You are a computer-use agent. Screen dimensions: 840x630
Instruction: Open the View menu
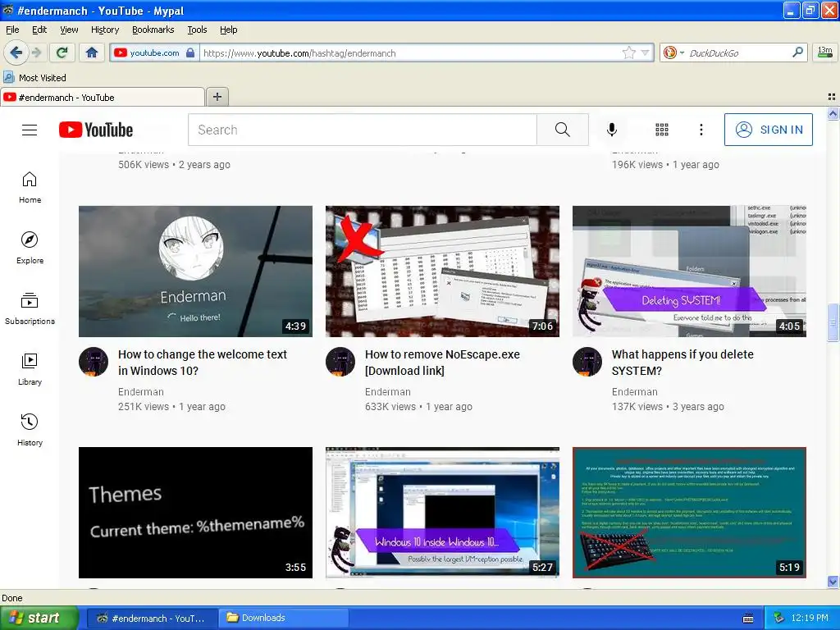tap(69, 30)
